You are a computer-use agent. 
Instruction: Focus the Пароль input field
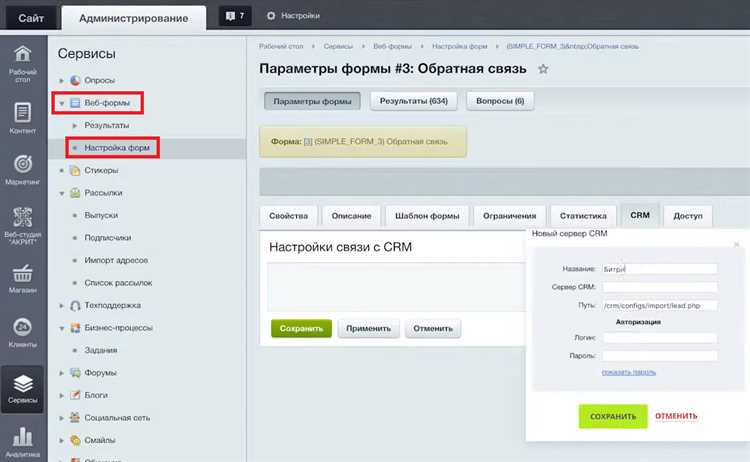click(x=660, y=355)
